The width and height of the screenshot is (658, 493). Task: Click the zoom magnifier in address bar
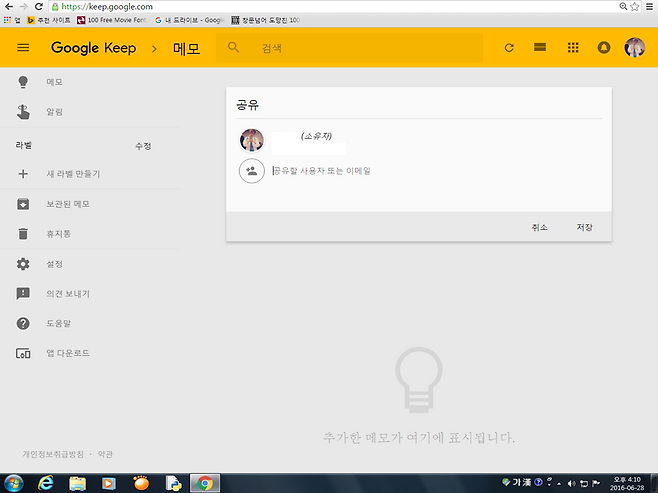[x=624, y=6]
